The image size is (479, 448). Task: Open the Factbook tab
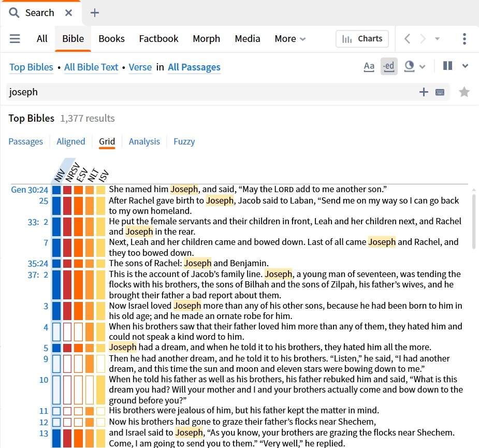tap(158, 39)
